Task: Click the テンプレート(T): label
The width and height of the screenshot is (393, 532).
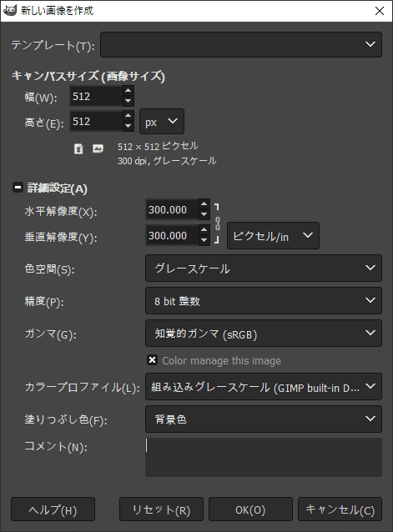Action: [53, 46]
